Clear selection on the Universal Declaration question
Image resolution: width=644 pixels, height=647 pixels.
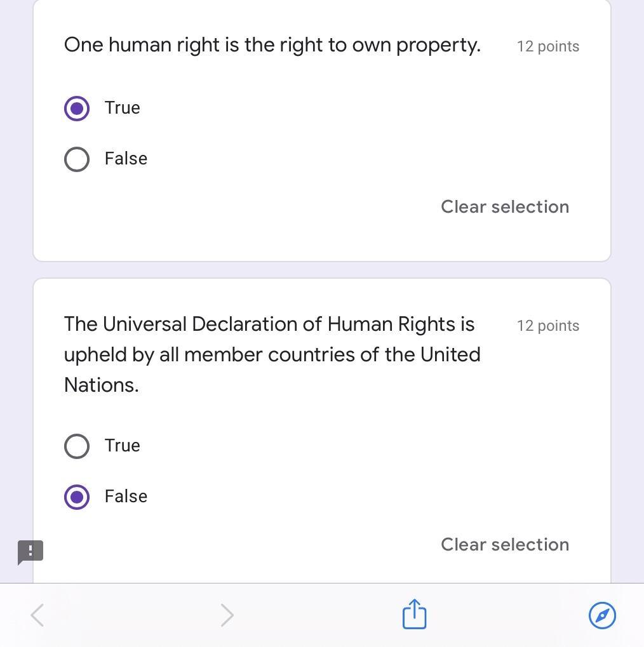(x=505, y=545)
